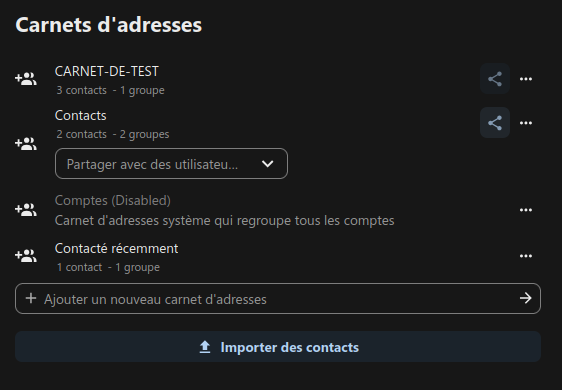Viewport: 562px width, 390px height.
Task: Open the three-dot menu for Comptes (Disabled)
Action: pyautogui.click(x=525, y=210)
